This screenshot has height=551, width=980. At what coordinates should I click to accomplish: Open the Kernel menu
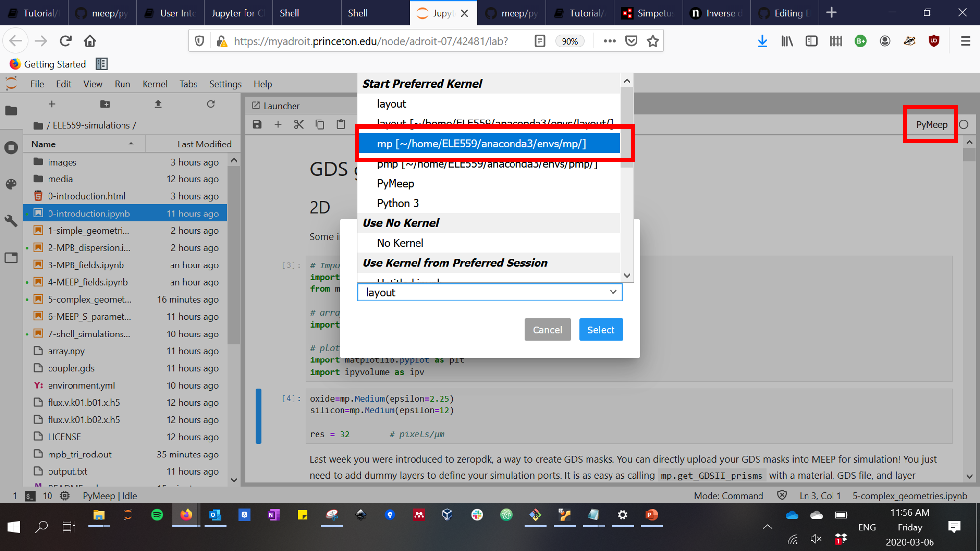click(154, 84)
